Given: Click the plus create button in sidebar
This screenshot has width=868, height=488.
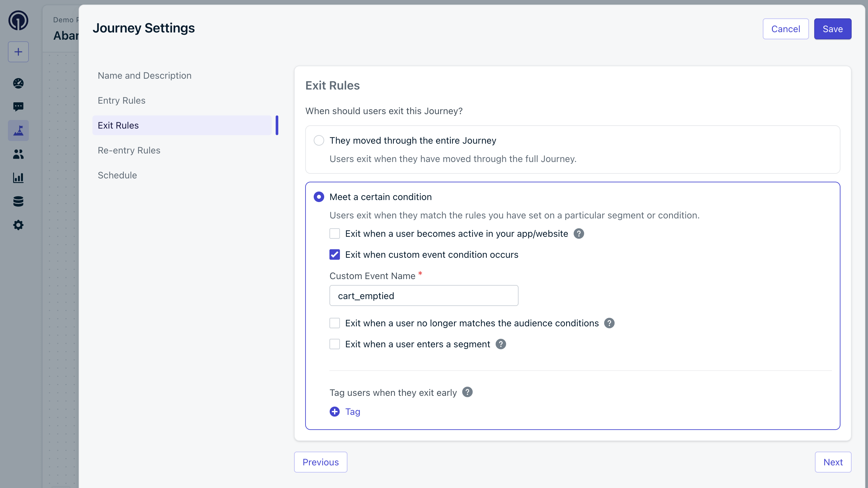Looking at the screenshot, I should pos(18,52).
